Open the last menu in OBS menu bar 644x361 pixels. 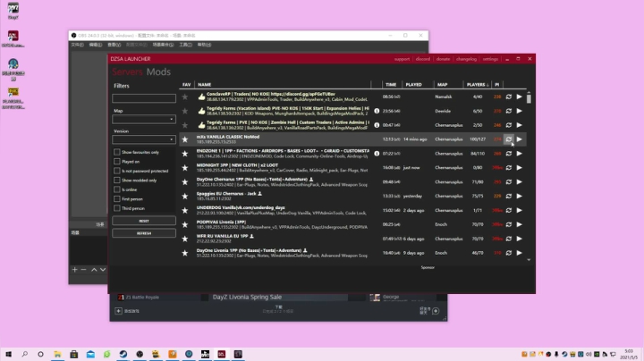pos(204,45)
